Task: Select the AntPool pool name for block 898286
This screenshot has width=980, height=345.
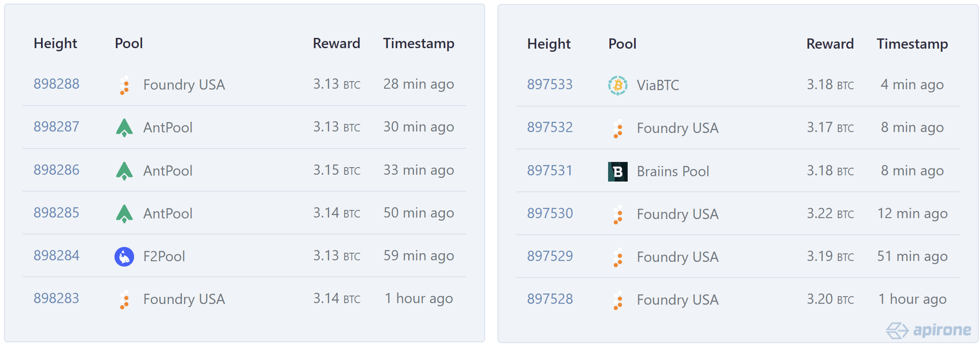Action: pyautogui.click(x=167, y=170)
